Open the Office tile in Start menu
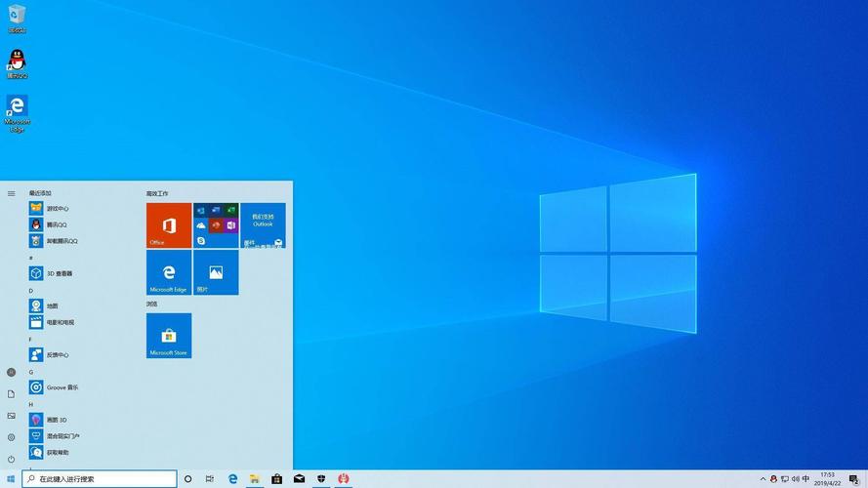868x488 pixels. [169, 225]
